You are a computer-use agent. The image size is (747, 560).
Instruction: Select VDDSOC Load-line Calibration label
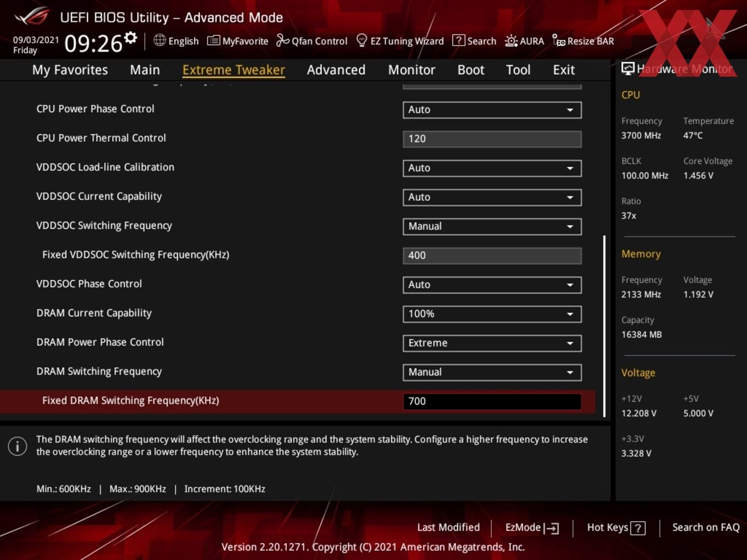click(105, 167)
